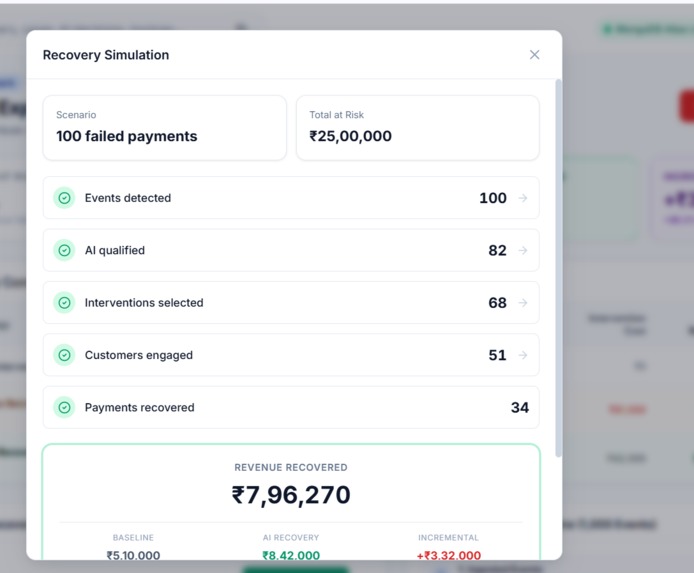This screenshot has height=573, width=694.
Task: Open details arrow on Interventions selected row
Action: coord(523,303)
